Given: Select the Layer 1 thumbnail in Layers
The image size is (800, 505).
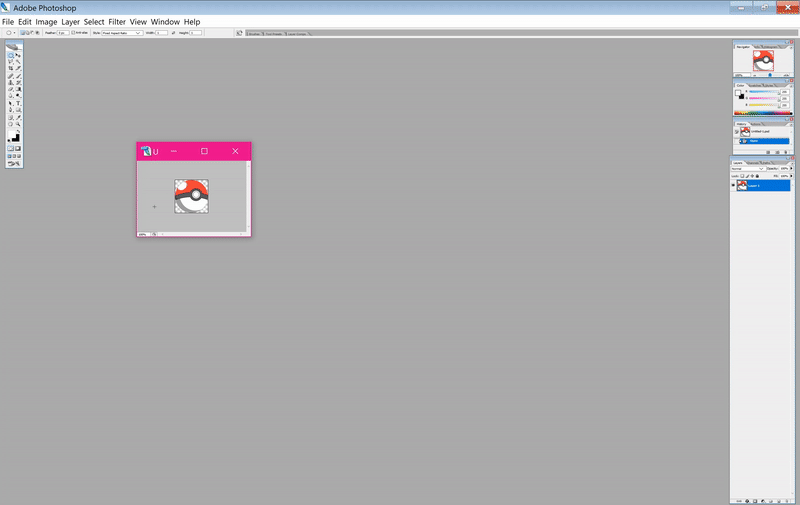Looking at the screenshot, I should [x=742, y=185].
